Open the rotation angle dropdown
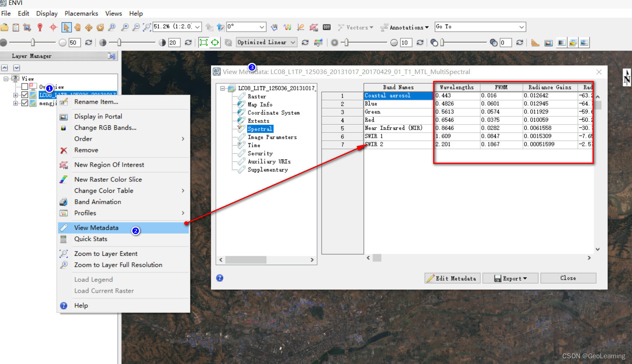Screen dimensions: 632x364 tap(262, 27)
